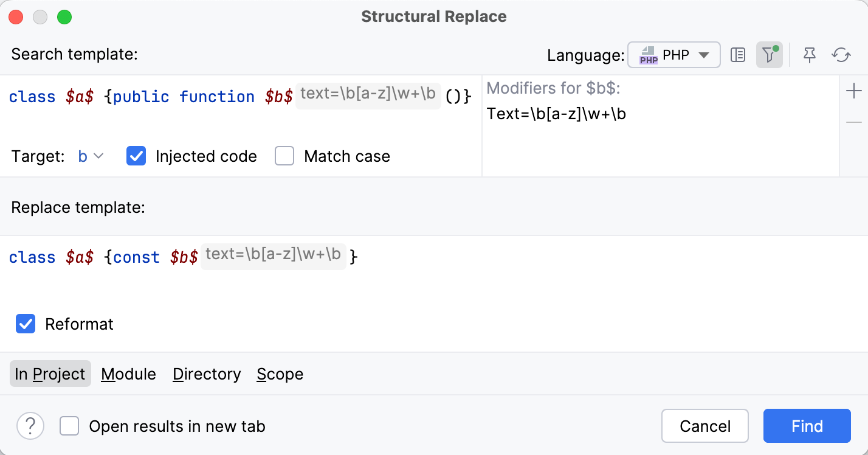Switch to the Directory scope tab
This screenshot has width=868, height=455.
coord(207,374)
